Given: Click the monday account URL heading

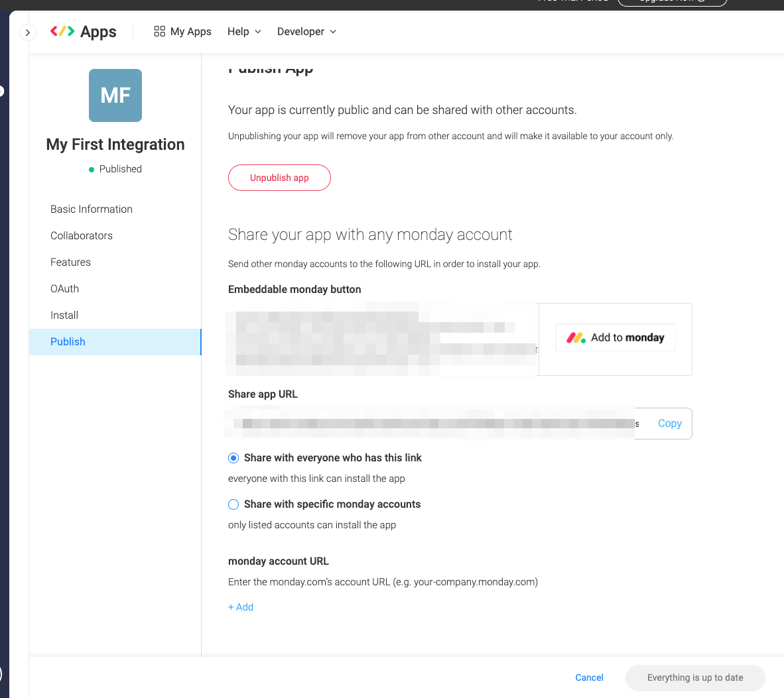Looking at the screenshot, I should pos(279,561).
